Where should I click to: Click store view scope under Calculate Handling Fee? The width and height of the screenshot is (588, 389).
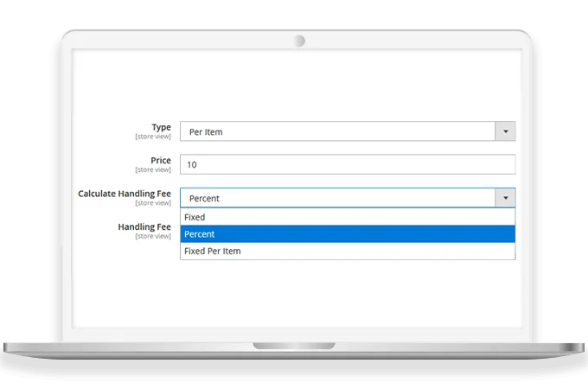coord(153,203)
